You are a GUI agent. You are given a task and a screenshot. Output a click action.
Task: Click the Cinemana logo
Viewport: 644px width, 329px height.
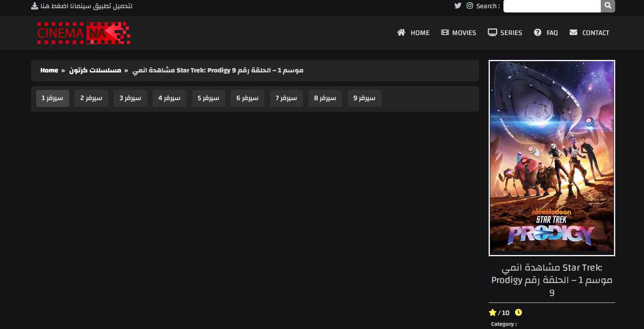tap(83, 33)
